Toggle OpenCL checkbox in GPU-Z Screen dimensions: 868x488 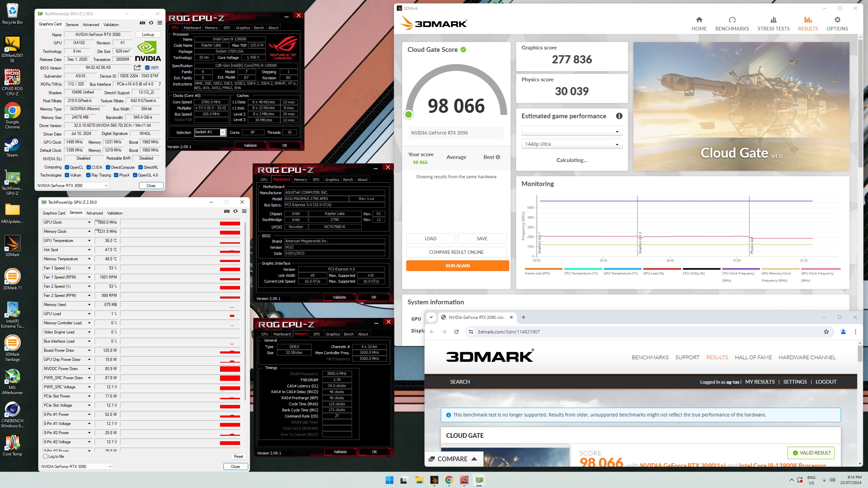tap(67, 167)
